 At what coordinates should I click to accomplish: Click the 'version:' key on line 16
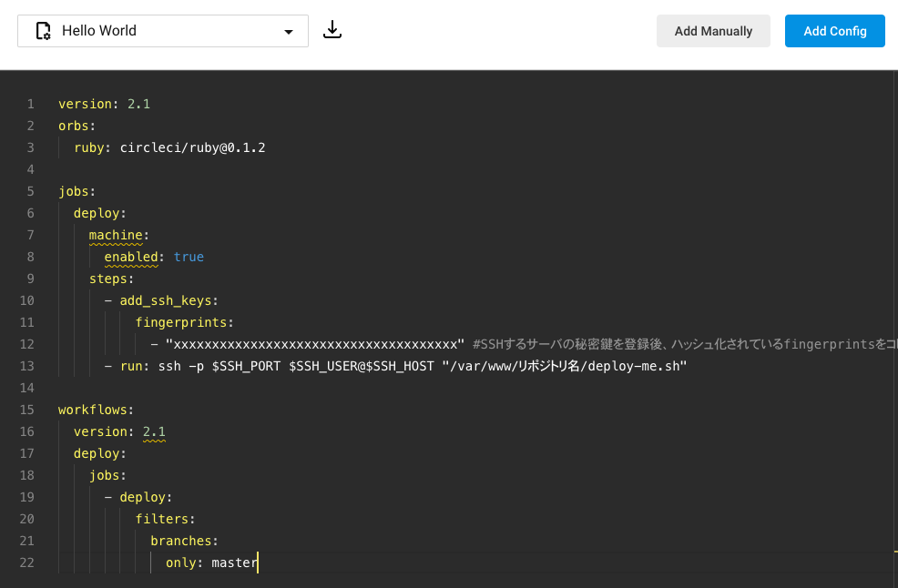[104, 431]
